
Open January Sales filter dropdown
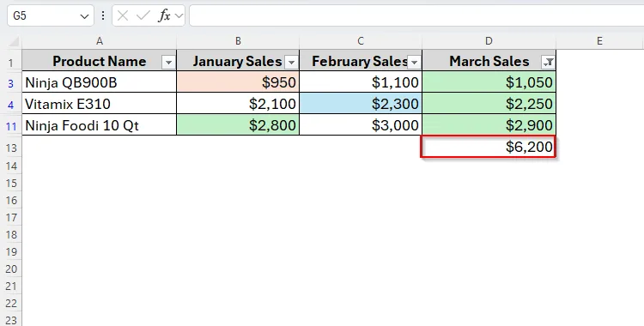tap(291, 63)
